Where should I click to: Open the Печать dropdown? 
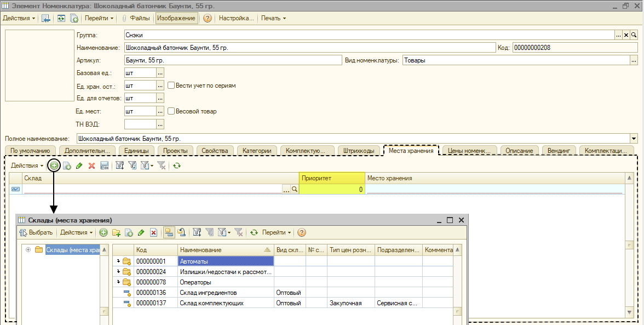(x=274, y=18)
